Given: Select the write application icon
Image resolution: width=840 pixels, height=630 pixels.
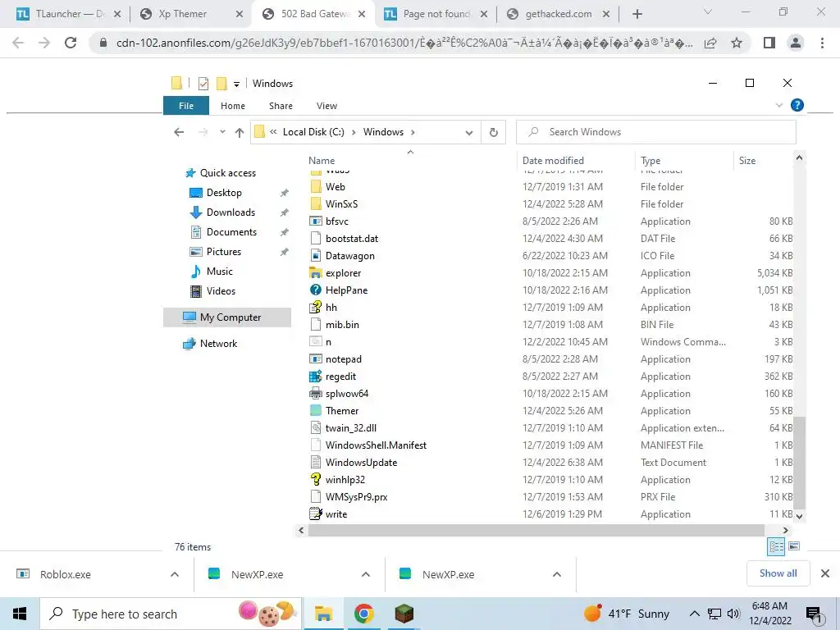Looking at the screenshot, I should click(x=316, y=514).
